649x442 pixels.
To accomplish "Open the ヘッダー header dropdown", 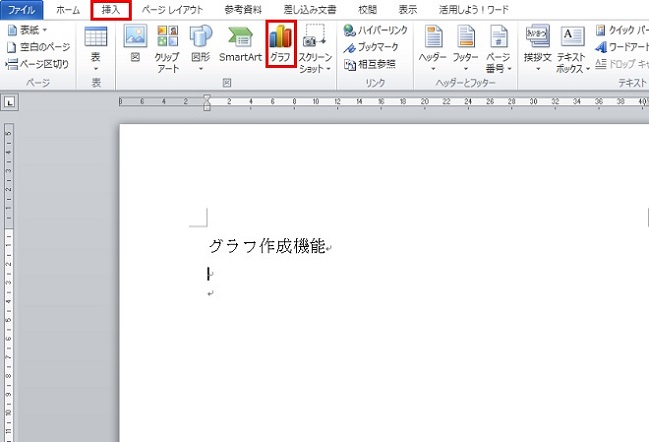I will click(433, 48).
